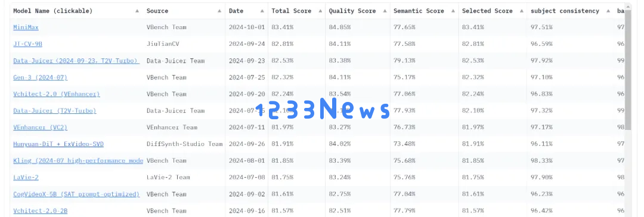Open Vchitect-2.0 (VEnhancer) link
This screenshot has width=644, height=217.
click(x=57, y=94)
